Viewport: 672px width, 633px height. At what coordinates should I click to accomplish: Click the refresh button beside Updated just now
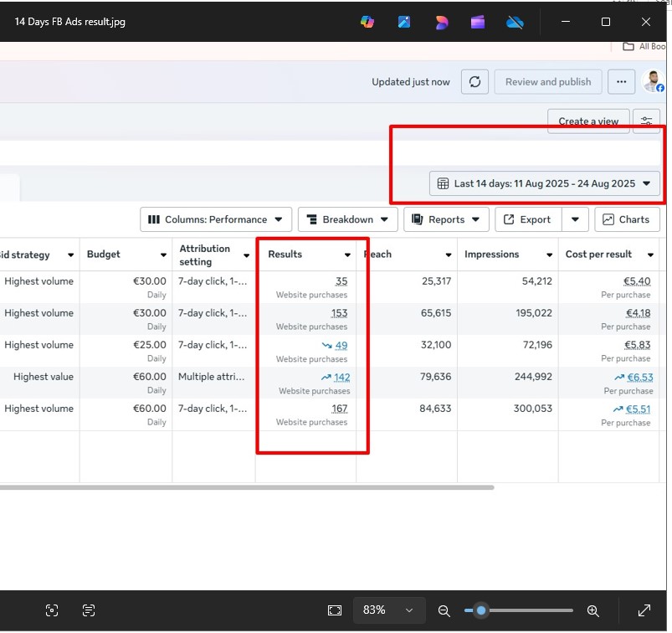click(475, 82)
